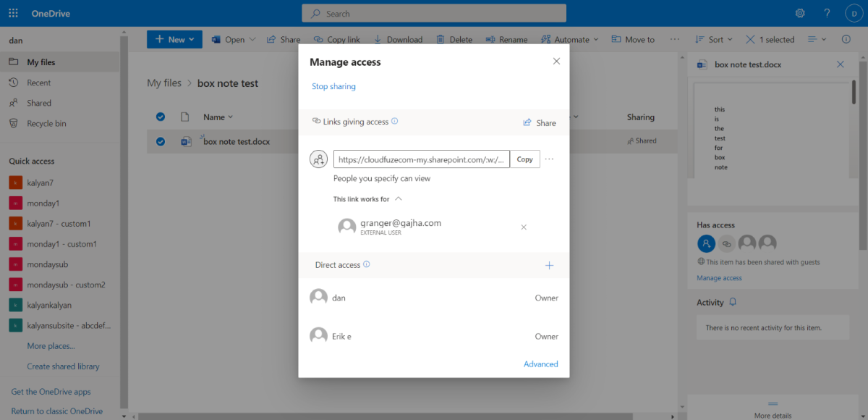Click the Share icon beside Links giving access
The image size is (868, 420).
(x=527, y=122)
